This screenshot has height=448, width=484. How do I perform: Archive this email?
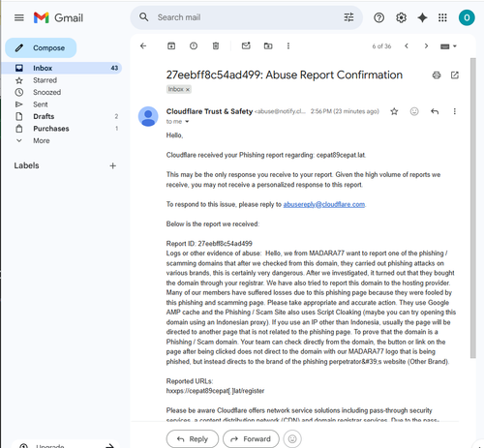[171, 45]
